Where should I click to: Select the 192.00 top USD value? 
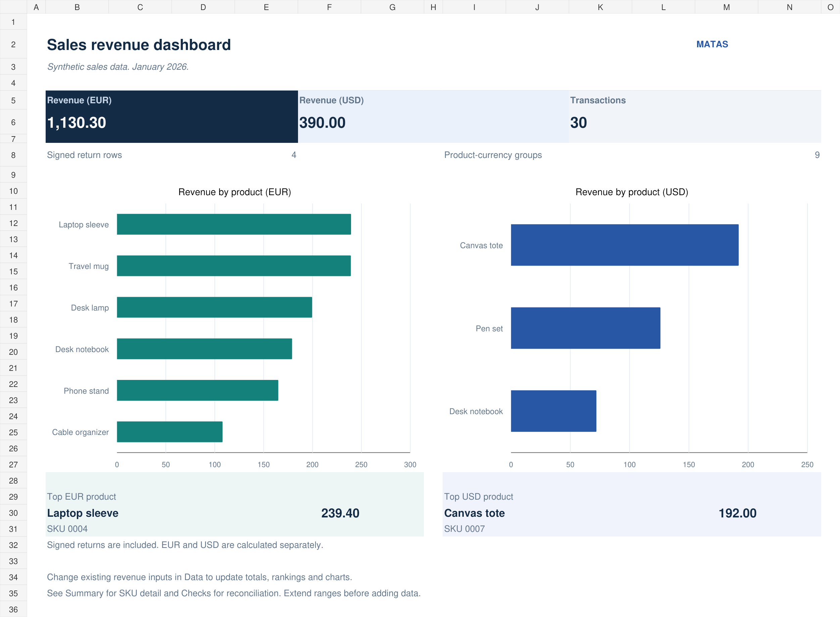[737, 513]
